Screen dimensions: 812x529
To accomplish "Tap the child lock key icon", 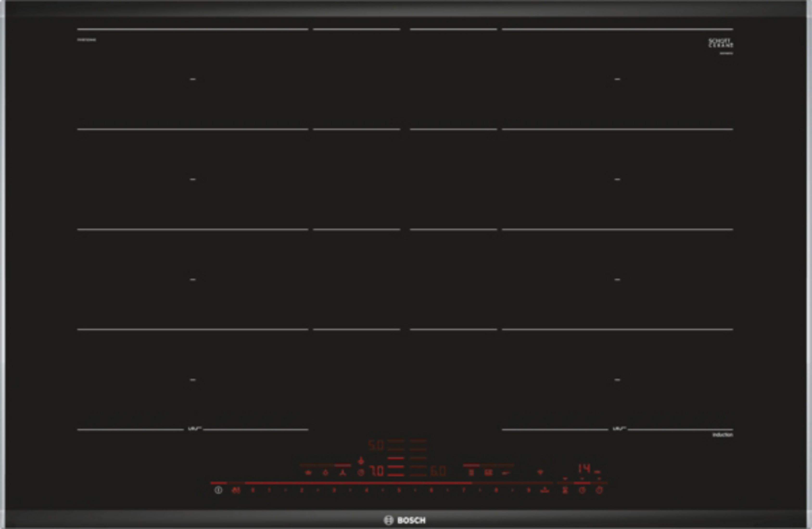I will pos(236,491).
